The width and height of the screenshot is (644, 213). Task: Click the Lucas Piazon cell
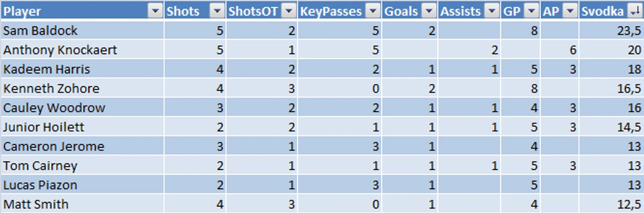coord(82,185)
